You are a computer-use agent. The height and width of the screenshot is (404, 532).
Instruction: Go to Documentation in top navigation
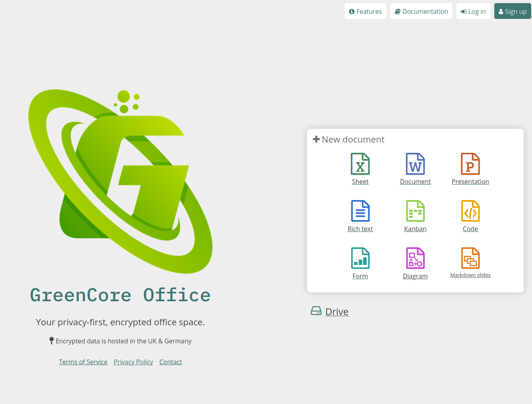tap(421, 11)
